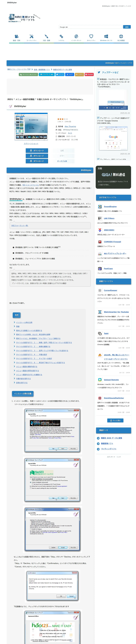Click the FastCopy app icon
The width and height of the screenshot is (136, 644).
pyautogui.click(x=100, y=269)
